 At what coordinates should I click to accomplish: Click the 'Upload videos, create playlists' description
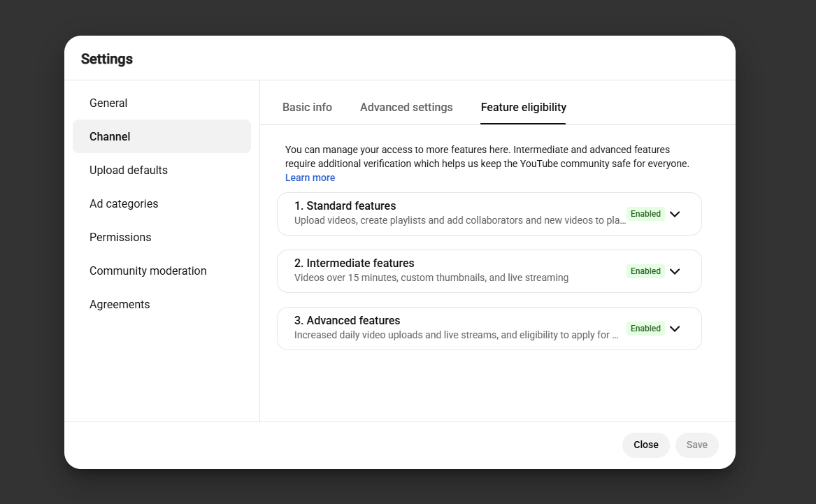460,220
